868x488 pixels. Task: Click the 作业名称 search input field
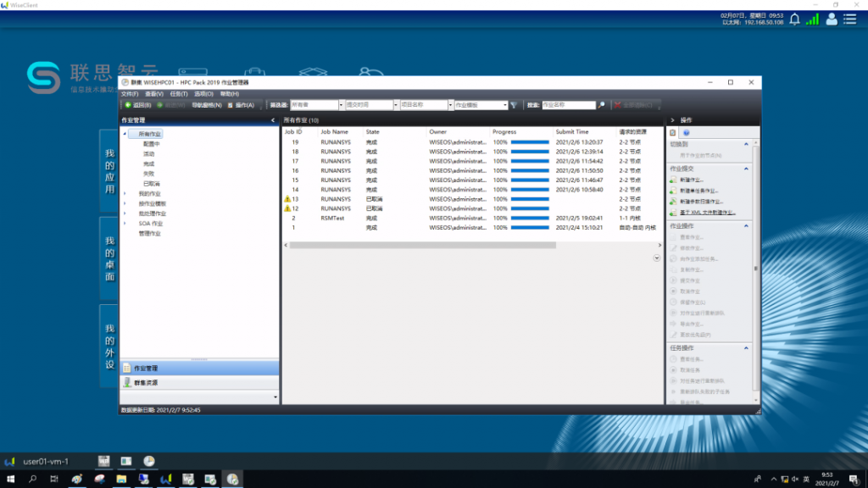(x=569, y=105)
